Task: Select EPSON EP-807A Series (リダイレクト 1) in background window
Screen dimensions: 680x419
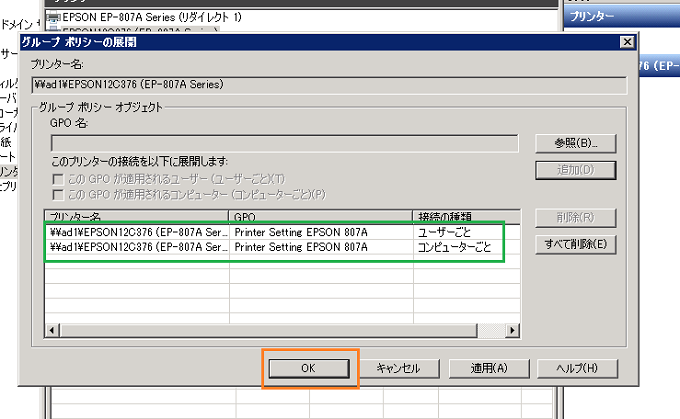Action: [x=152, y=17]
